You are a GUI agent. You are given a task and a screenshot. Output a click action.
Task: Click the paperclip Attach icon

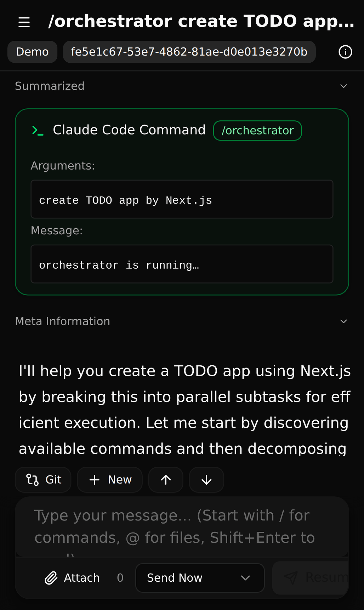(x=51, y=578)
